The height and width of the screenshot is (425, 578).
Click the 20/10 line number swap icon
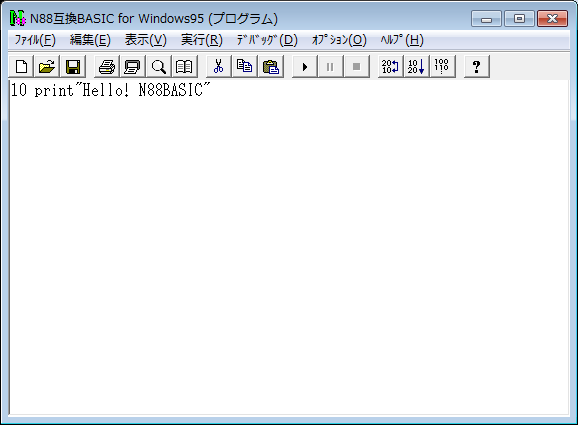(390, 67)
